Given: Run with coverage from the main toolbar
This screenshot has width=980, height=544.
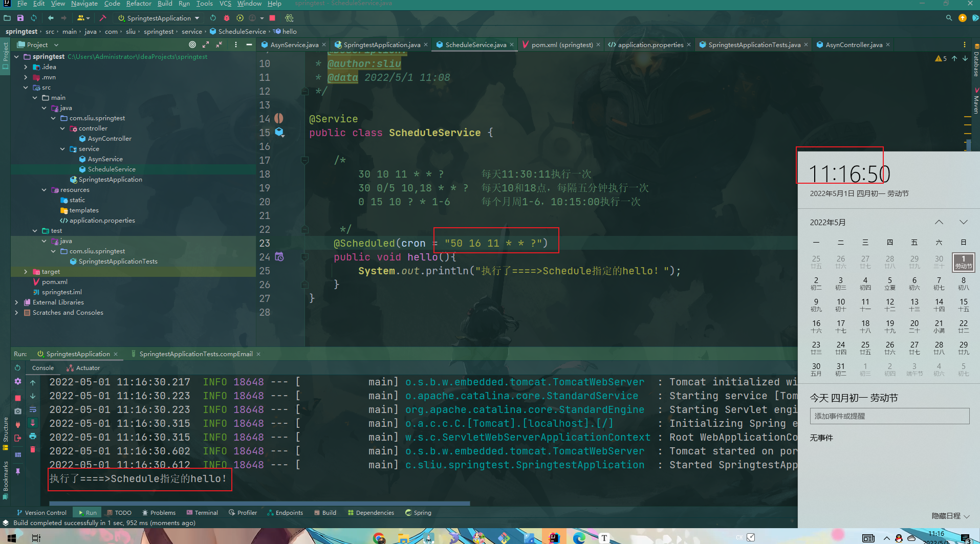Looking at the screenshot, I should [x=239, y=18].
